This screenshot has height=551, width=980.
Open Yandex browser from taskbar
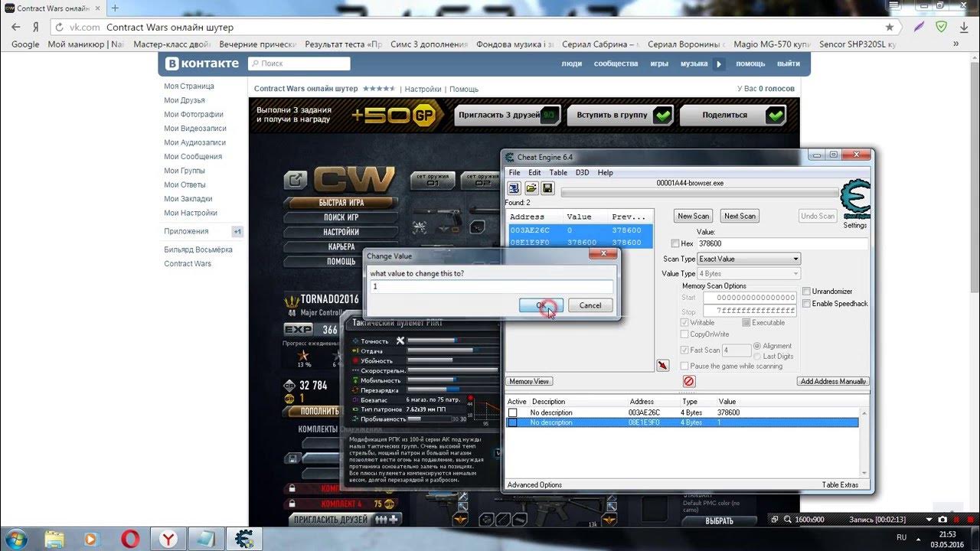168,539
